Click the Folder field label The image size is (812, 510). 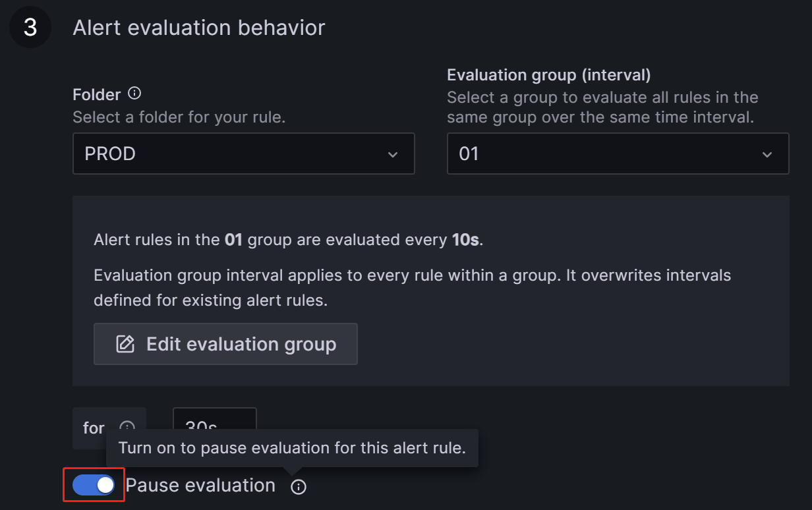tap(97, 94)
